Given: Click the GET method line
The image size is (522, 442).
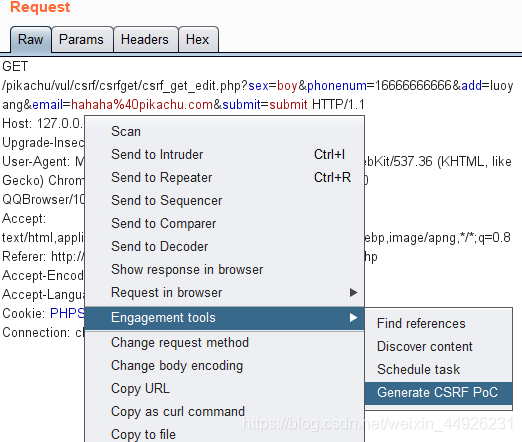Looking at the screenshot, I should click(15, 66).
